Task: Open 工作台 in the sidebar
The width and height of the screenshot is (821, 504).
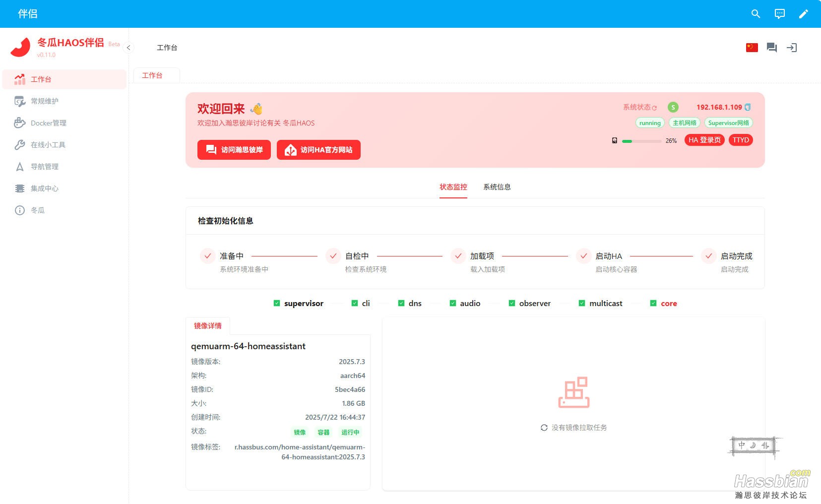Action: (x=64, y=79)
